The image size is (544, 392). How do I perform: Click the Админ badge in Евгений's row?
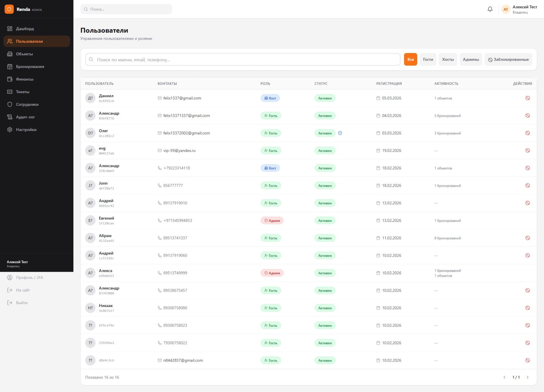pos(272,221)
